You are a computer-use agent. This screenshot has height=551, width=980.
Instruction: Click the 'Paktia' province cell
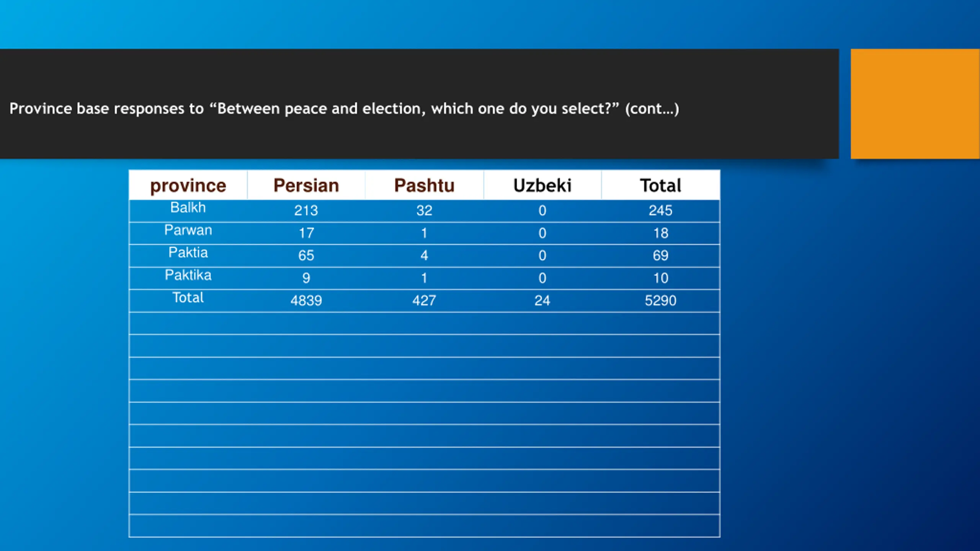tap(188, 253)
